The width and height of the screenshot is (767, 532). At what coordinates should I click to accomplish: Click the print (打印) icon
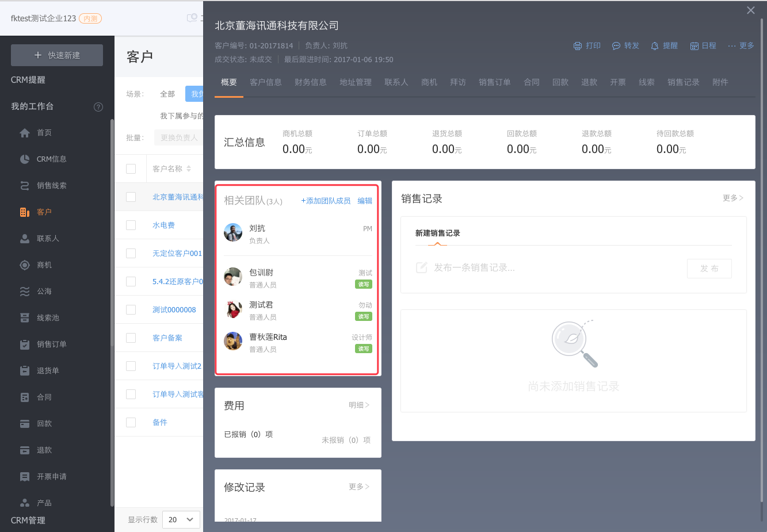578,46
